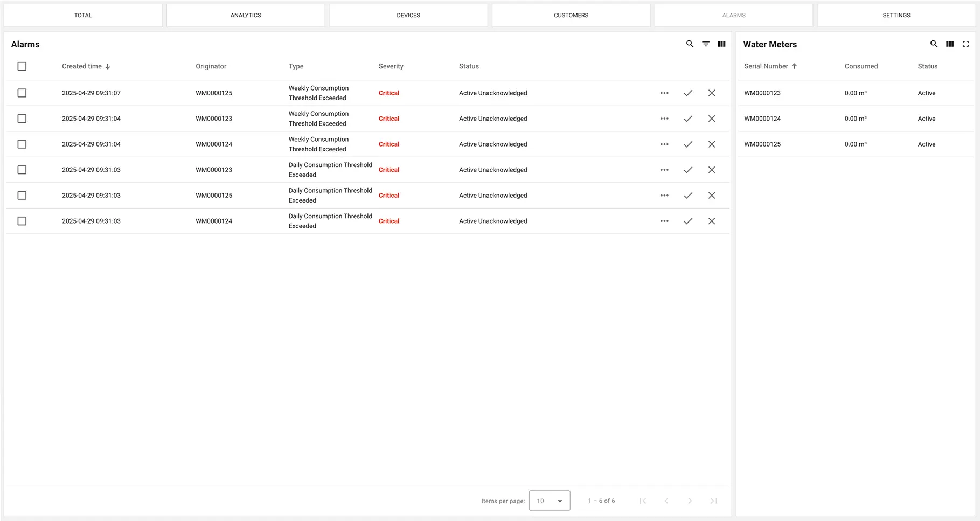Clear the 09:31:07 WM0000125 weekly alarm
This screenshot has height=521, width=980.
pos(712,93)
